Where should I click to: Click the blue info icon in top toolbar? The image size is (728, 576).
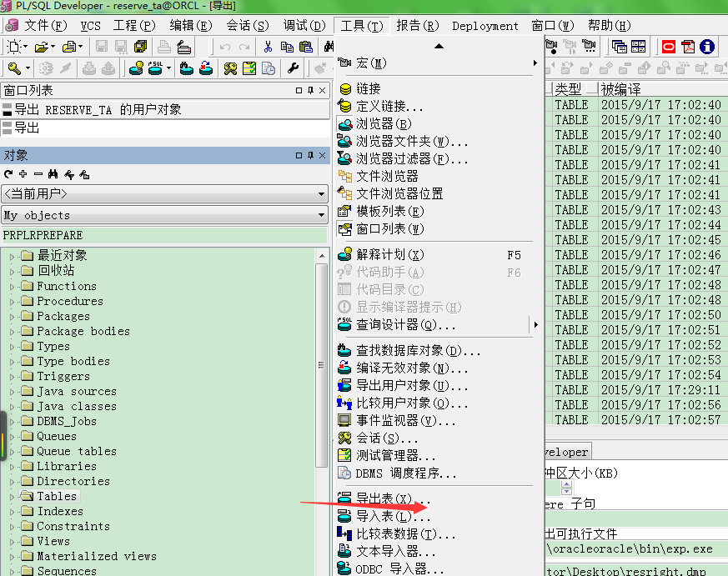[x=707, y=47]
